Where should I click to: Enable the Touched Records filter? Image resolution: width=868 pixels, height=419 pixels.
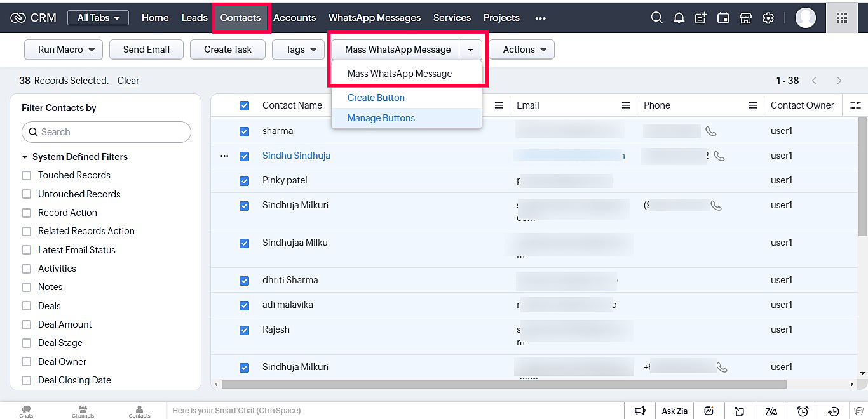tap(26, 175)
